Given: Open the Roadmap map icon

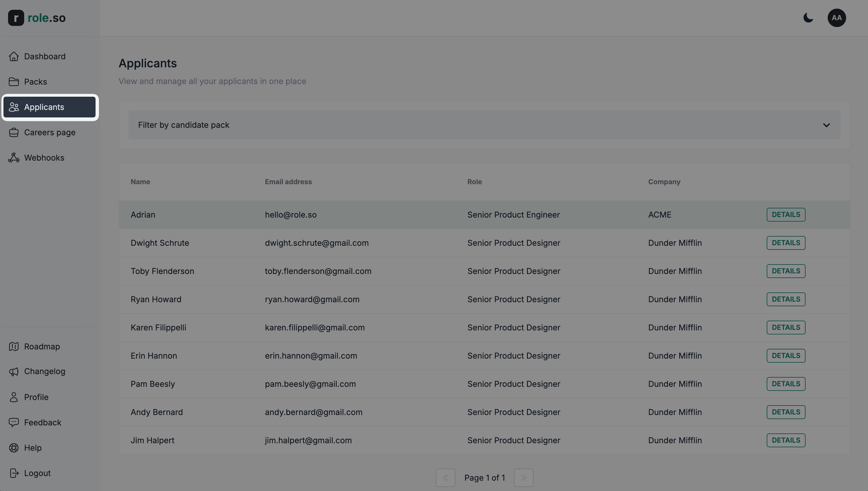Looking at the screenshot, I should click(14, 346).
